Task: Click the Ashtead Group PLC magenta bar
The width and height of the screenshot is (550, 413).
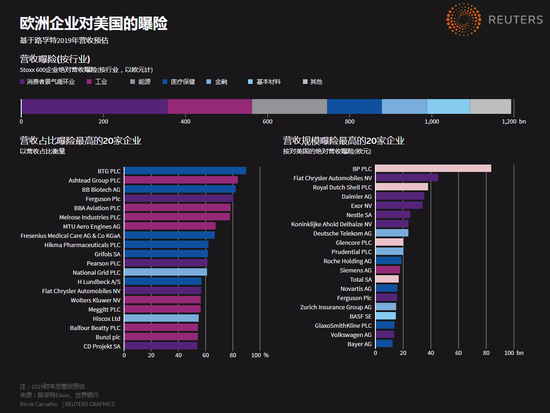Action: 181,180
